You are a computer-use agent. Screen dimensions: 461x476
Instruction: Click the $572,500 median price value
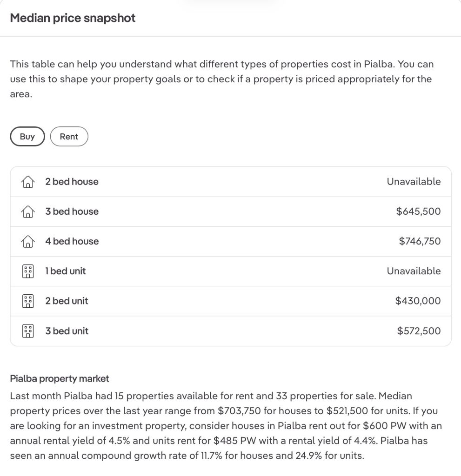tap(419, 331)
